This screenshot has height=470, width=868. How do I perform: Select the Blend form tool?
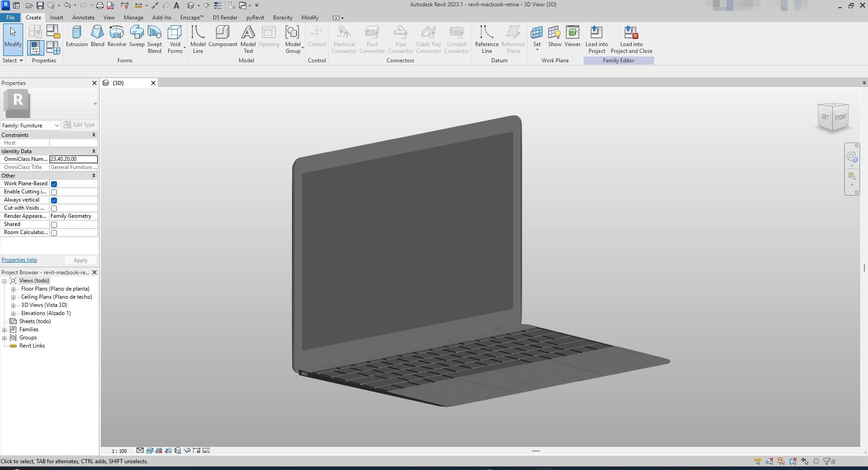98,36
